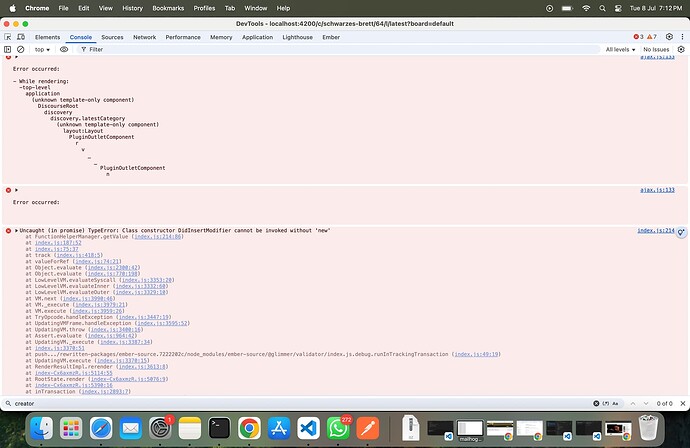Open index.js:214:86 link in getValue frame
Screen dimensions: 690x448
(158, 237)
